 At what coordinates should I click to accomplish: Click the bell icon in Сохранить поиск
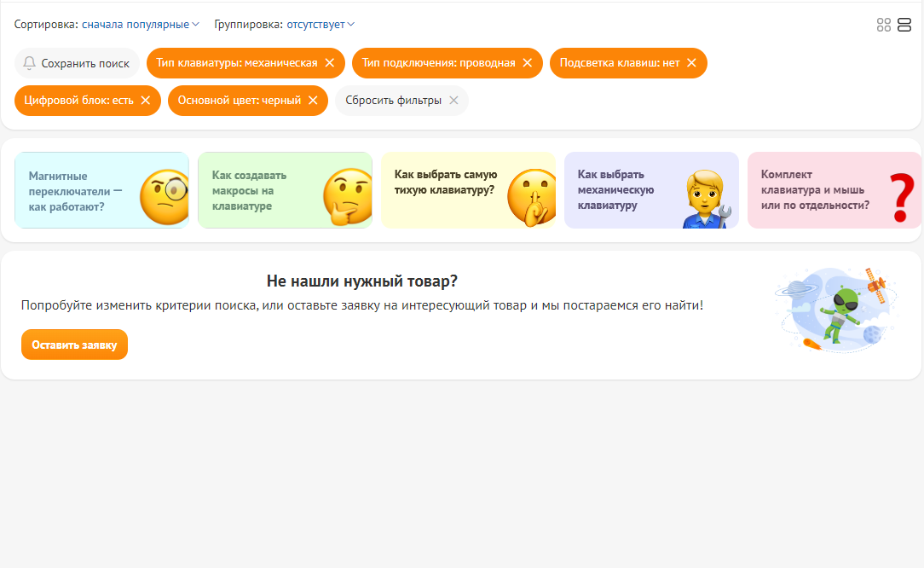click(30, 63)
